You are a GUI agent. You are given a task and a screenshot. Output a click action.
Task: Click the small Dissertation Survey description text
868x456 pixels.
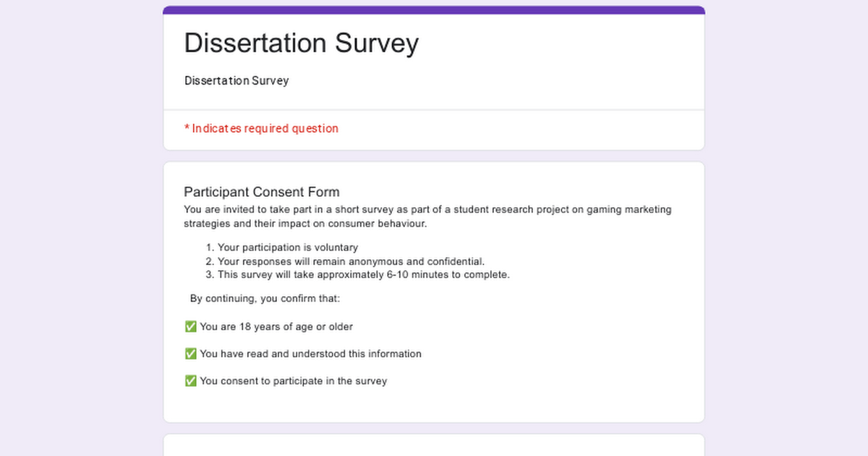237,80
